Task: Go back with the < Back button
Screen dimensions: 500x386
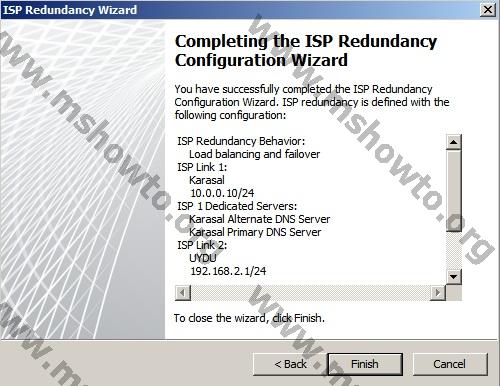Action: (x=290, y=364)
